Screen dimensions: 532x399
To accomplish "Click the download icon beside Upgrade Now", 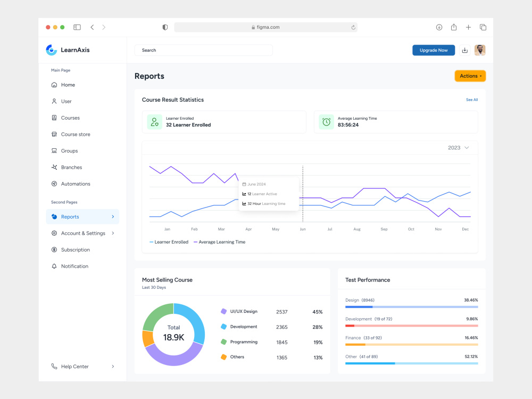I will point(465,50).
